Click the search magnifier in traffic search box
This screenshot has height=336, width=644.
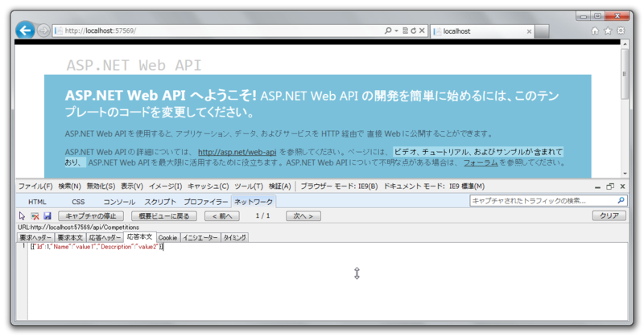621,201
